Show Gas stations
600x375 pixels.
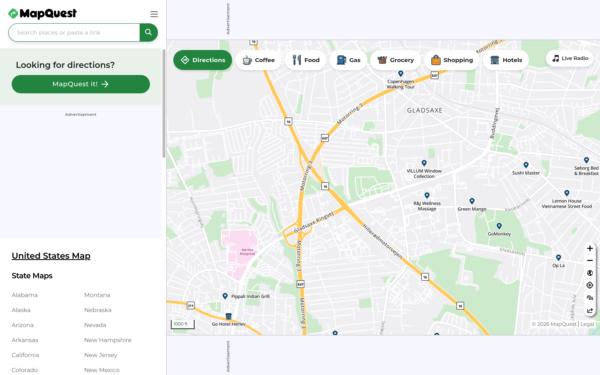[x=348, y=60]
